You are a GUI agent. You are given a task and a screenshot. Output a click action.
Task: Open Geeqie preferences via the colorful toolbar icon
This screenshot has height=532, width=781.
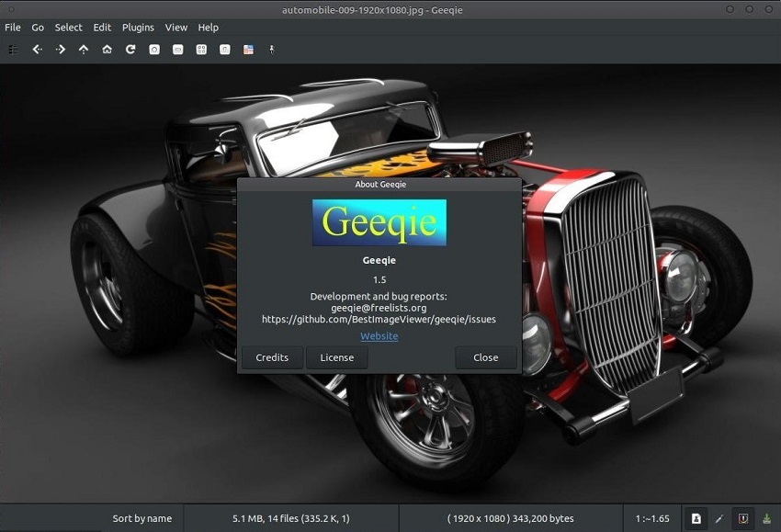coord(248,50)
